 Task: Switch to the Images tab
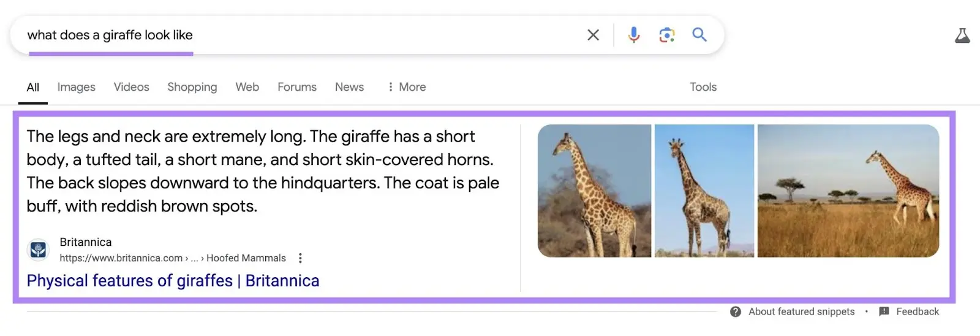pyautogui.click(x=76, y=87)
